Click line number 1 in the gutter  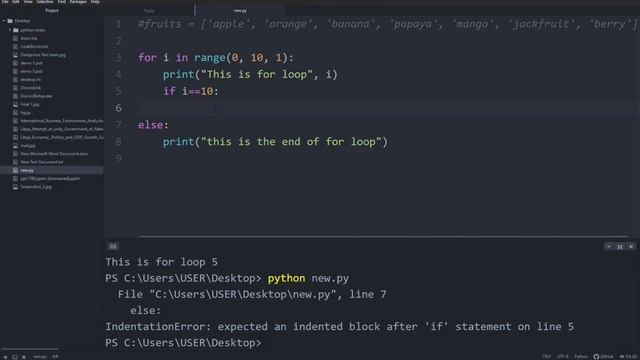[118, 24]
